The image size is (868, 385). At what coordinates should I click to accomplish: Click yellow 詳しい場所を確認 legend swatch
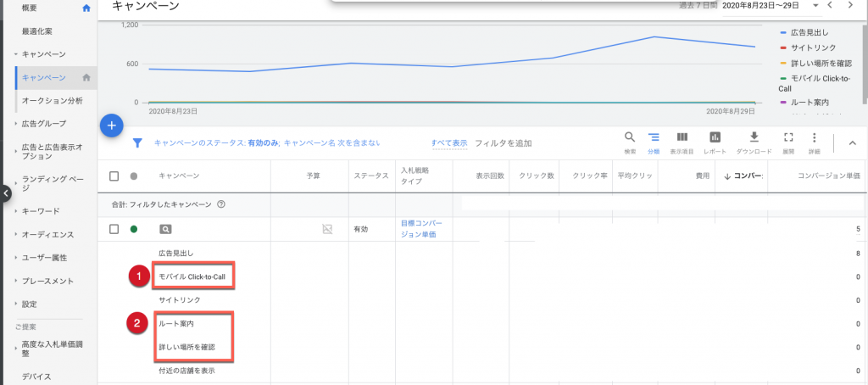[x=782, y=64]
